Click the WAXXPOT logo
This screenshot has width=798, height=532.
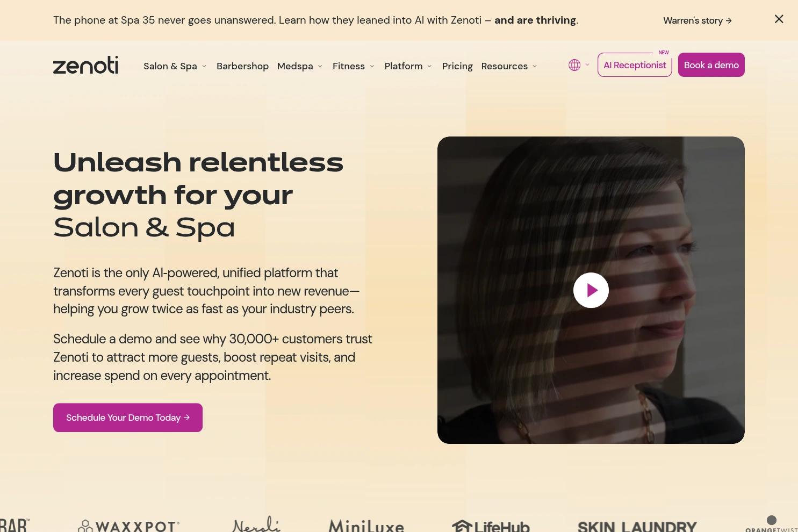(129, 526)
